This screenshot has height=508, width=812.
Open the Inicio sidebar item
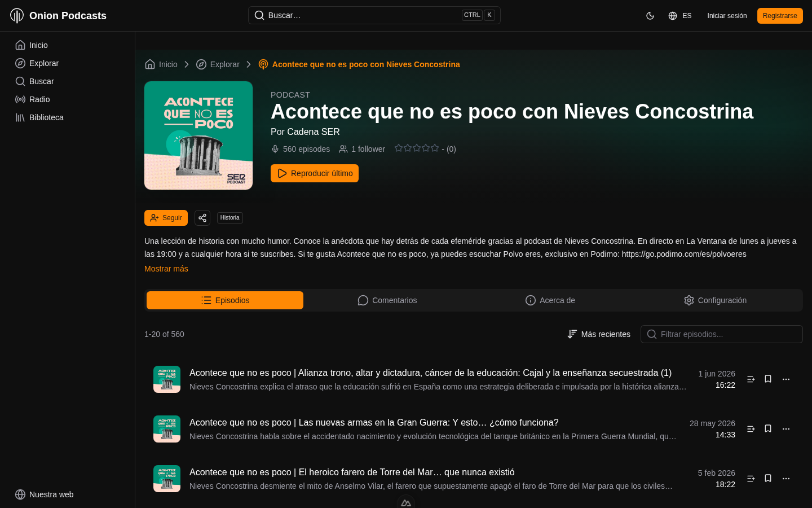pyautogui.click(x=68, y=45)
